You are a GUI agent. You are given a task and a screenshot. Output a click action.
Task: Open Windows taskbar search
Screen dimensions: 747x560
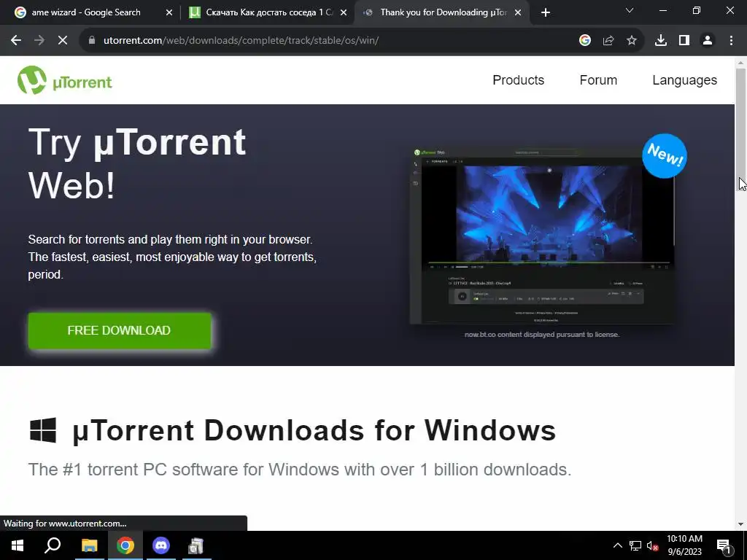[53, 545]
